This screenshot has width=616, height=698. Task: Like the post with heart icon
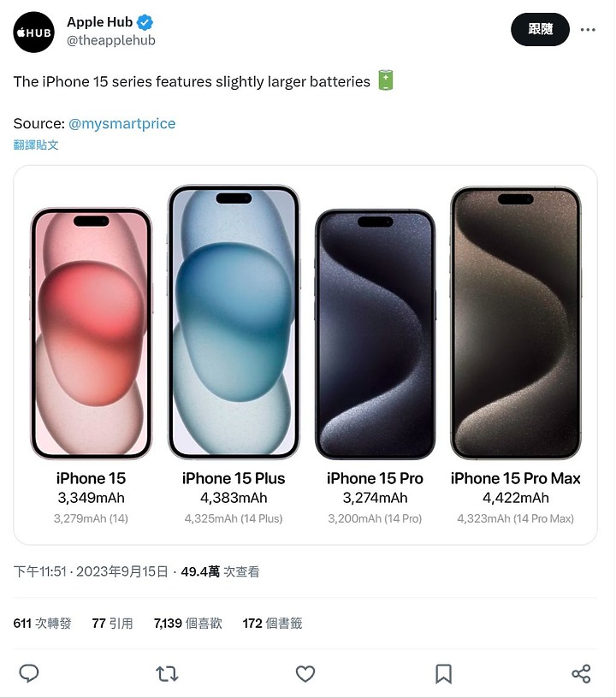click(x=305, y=674)
